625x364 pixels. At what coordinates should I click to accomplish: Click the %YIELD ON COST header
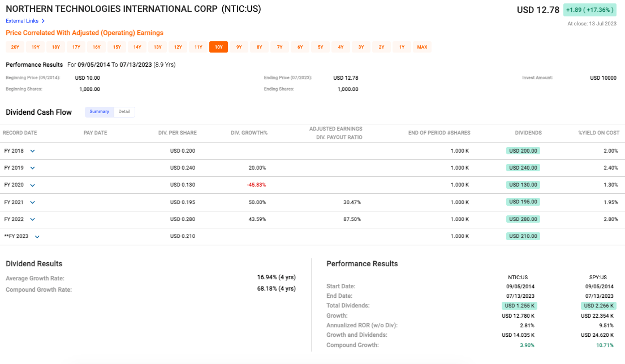(x=598, y=133)
